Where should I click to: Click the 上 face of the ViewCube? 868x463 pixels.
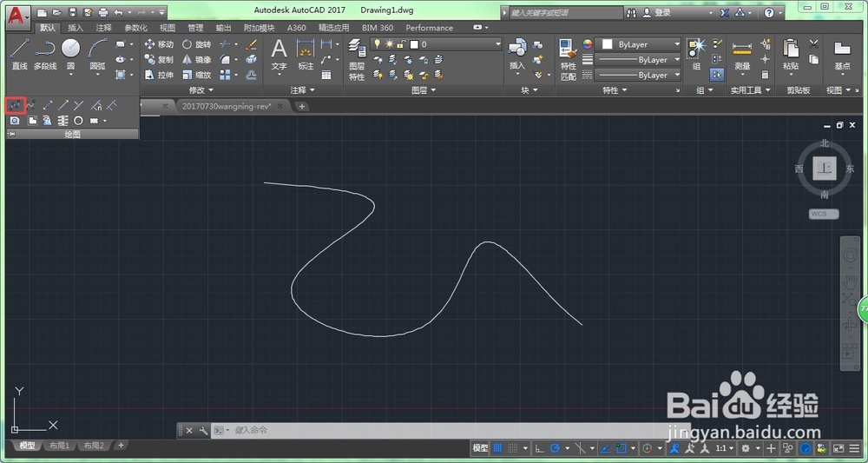click(825, 169)
